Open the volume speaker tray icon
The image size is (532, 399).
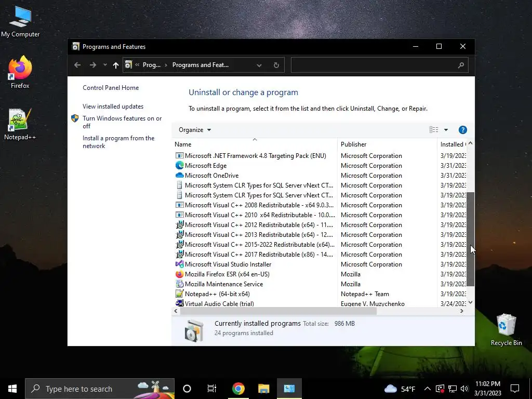pyautogui.click(x=464, y=389)
